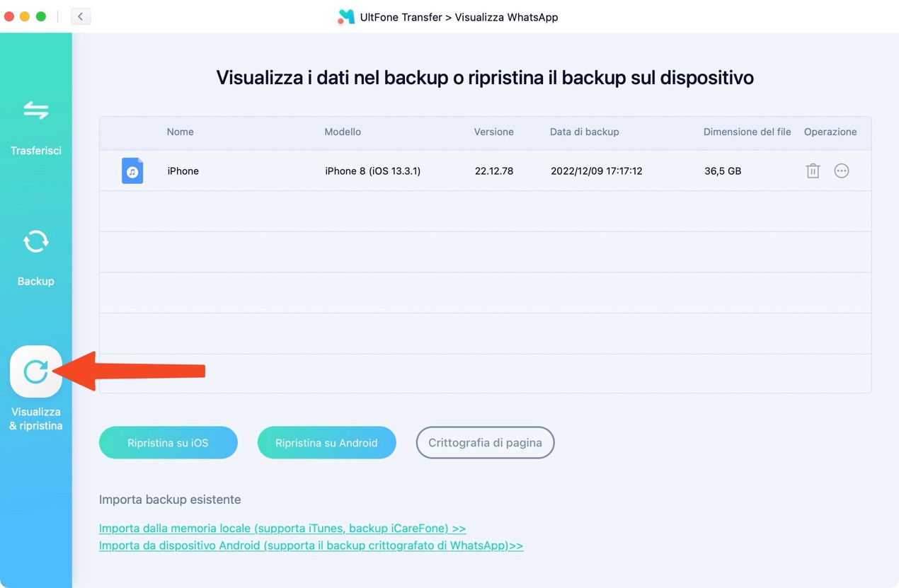
Task: Open the Trasferisci section arrows icon
Action: point(35,110)
